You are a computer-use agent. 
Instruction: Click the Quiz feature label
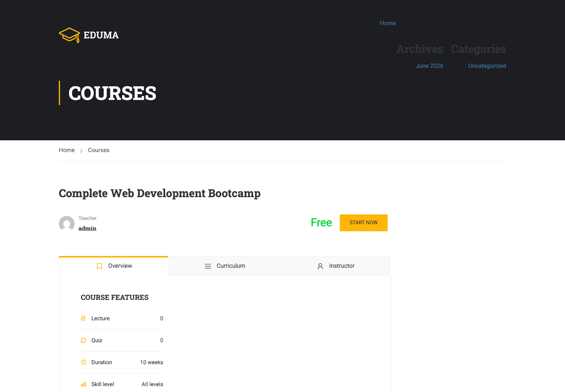(x=97, y=340)
